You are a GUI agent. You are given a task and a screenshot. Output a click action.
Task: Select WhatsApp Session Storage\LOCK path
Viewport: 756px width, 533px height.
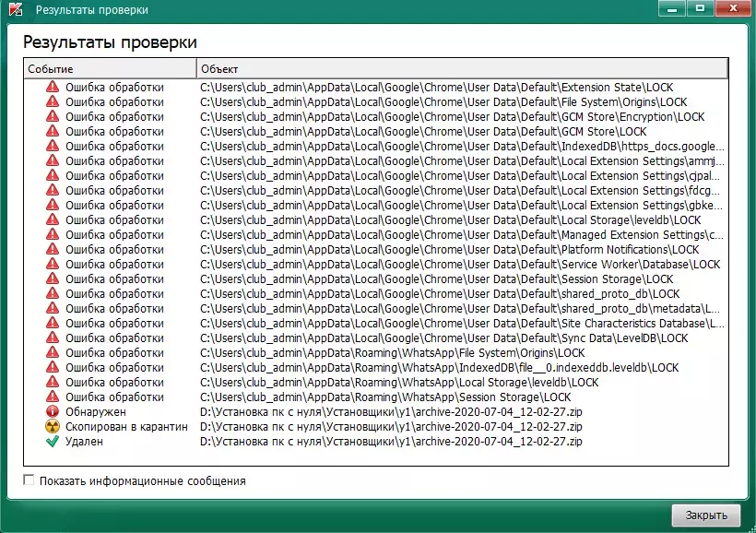(385, 397)
